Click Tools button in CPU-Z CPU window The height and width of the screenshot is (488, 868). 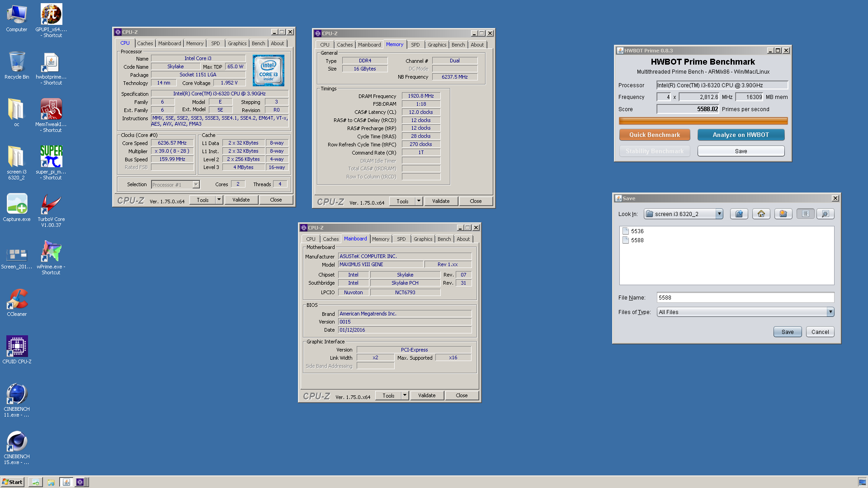pos(203,200)
